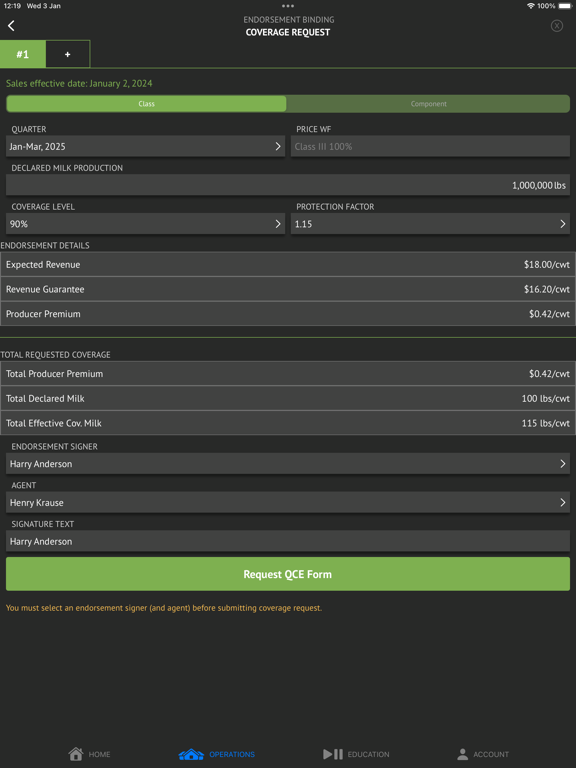Open the Home tab label
This screenshot has height=768, width=576.
[x=99, y=754]
